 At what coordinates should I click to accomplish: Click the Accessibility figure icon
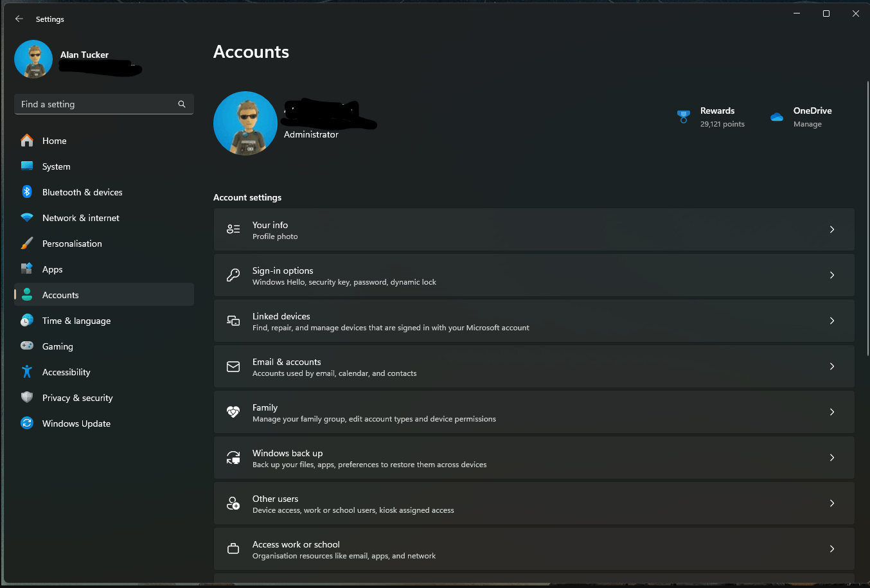[x=27, y=372]
